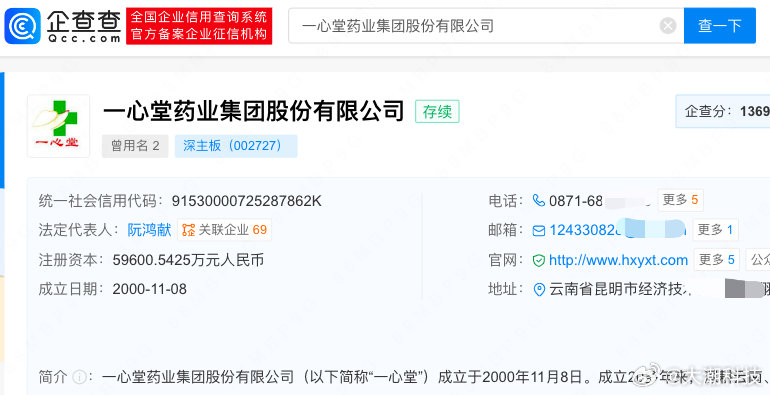View 关联企业 69 related companies
770x395 pixels.
[x=224, y=229]
